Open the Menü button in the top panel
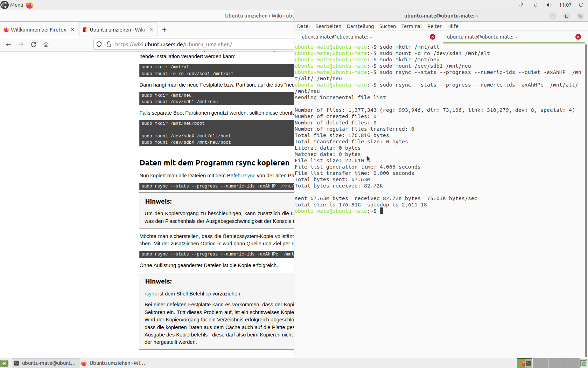 (x=12, y=5)
